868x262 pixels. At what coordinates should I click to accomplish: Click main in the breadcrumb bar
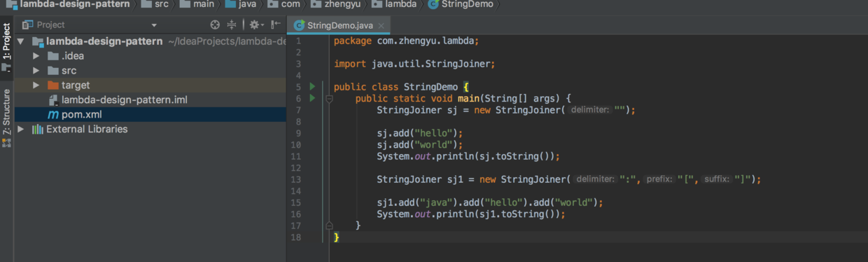(197, 4)
